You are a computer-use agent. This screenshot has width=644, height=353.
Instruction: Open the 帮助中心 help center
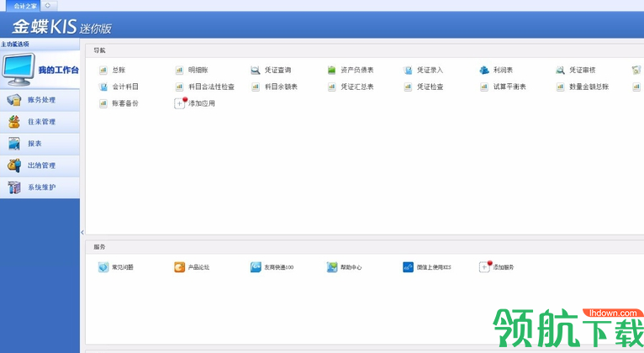pos(344,267)
